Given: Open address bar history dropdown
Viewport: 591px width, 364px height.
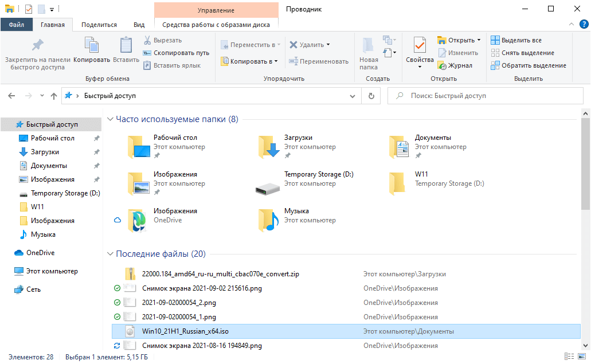Looking at the screenshot, I should [x=353, y=96].
